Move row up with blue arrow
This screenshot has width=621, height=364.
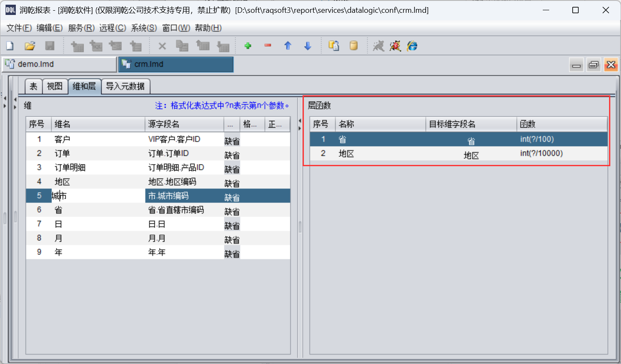pos(288,46)
